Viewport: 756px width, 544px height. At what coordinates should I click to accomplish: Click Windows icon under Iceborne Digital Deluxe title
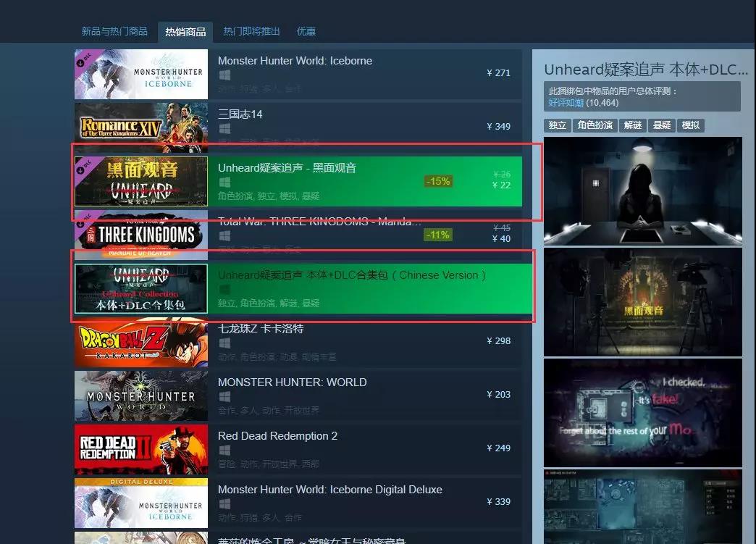point(224,503)
